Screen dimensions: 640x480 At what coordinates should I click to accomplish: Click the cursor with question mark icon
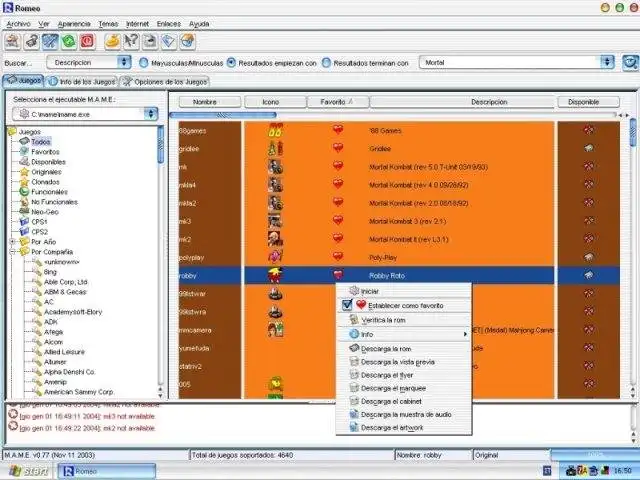click(131, 42)
